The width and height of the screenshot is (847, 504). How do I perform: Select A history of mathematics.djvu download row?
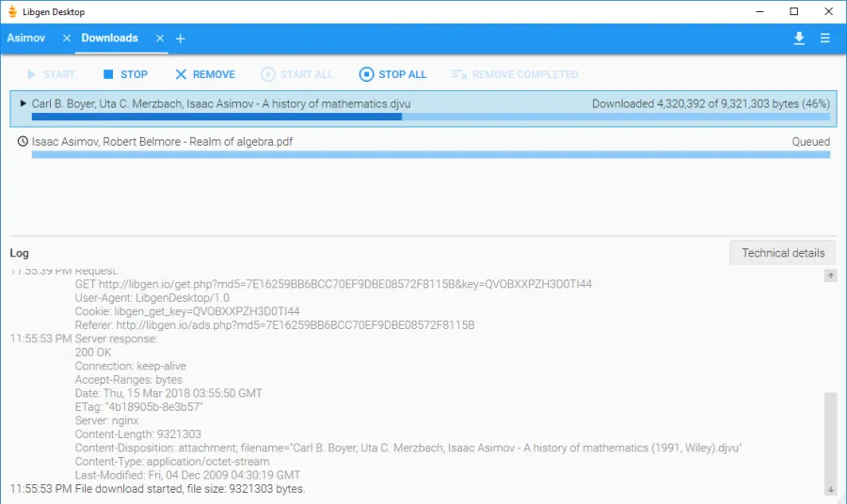click(423, 109)
